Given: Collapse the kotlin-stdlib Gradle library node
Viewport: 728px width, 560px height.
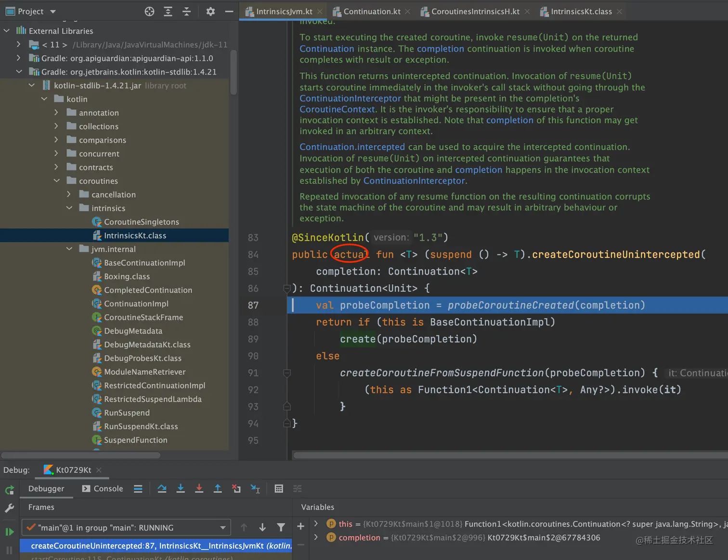Looking at the screenshot, I should [19, 72].
